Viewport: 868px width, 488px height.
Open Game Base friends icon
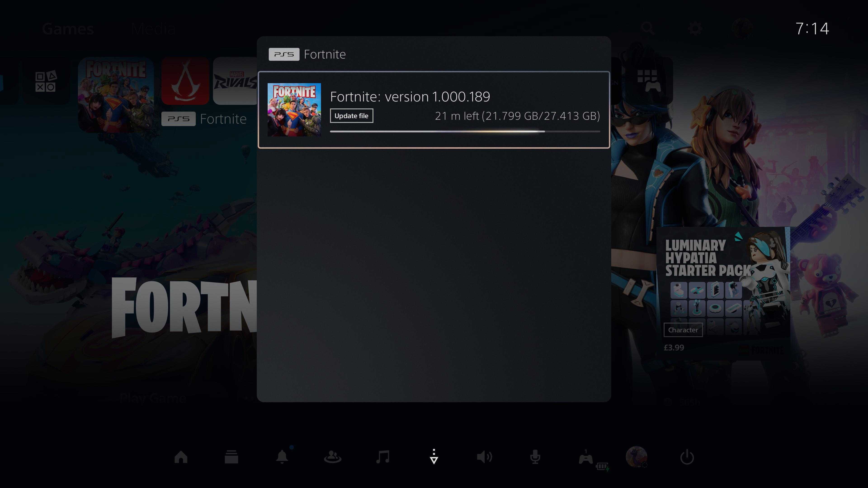tap(333, 457)
